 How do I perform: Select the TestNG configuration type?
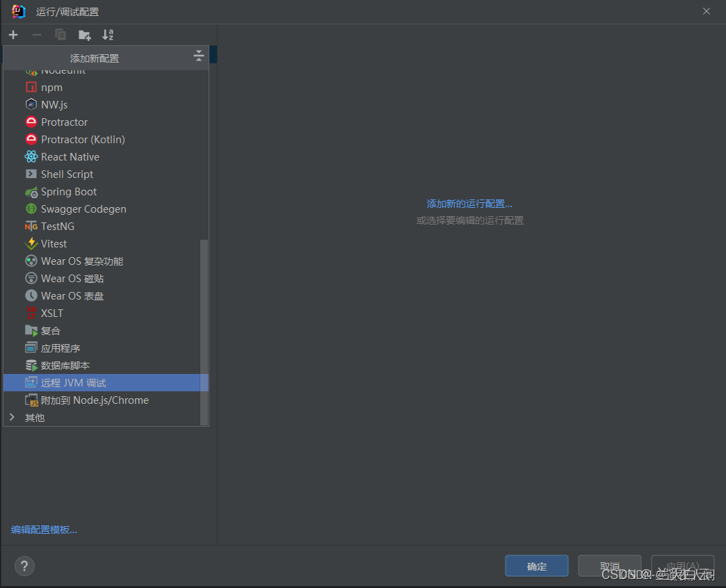pos(54,226)
